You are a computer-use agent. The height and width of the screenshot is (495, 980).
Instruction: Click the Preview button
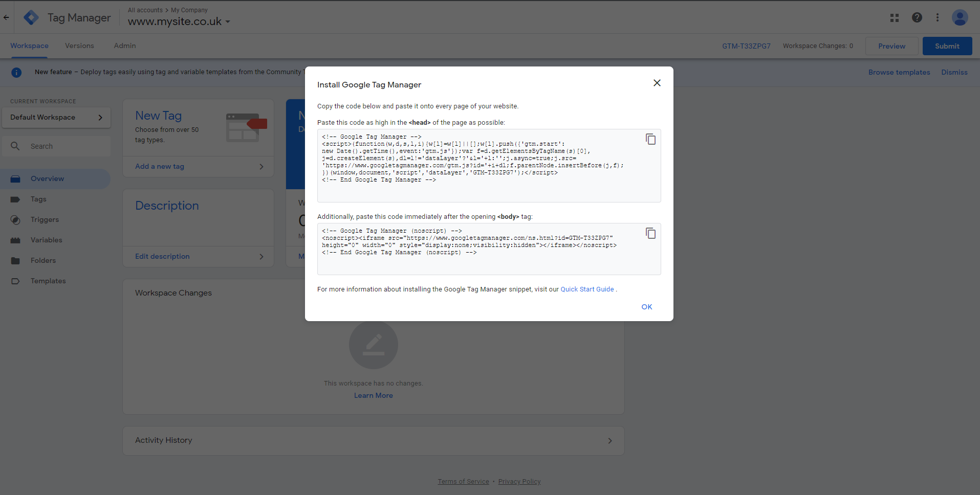coord(891,46)
